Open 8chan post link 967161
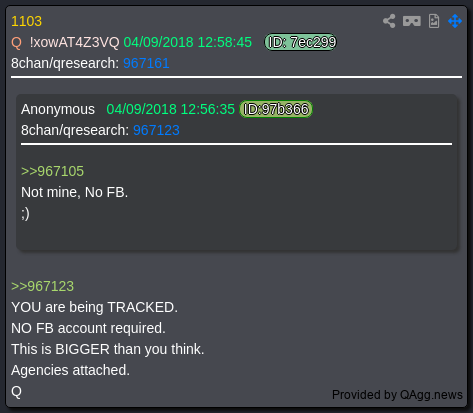 tap(146, 63)
